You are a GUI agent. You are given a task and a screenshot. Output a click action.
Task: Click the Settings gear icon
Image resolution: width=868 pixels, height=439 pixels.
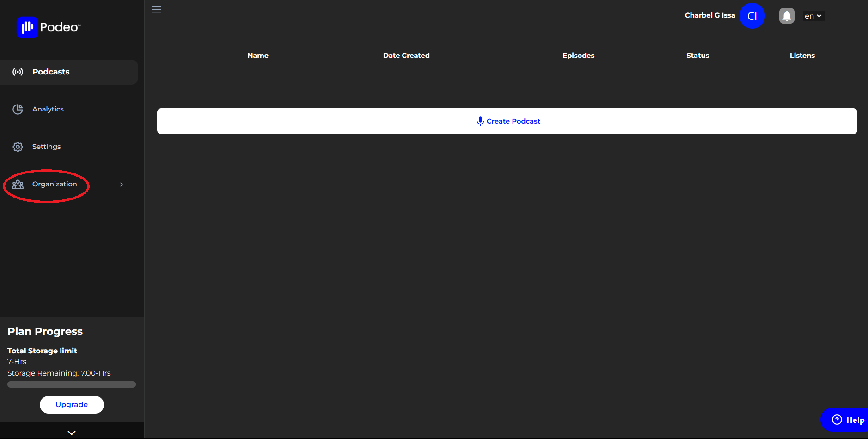(18, 147)
